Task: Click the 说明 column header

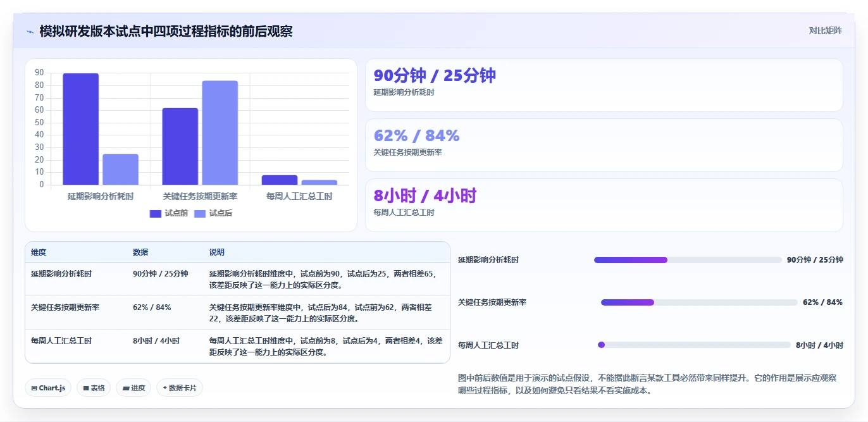Action: pyautogui.click(x=217, y=252)
